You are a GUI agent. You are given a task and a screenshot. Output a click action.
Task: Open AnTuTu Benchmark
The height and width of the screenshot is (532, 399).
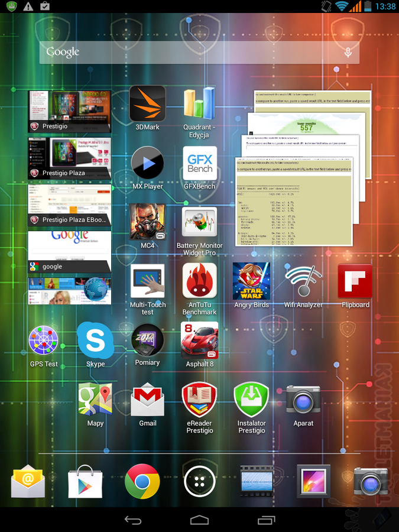(200, 290)
